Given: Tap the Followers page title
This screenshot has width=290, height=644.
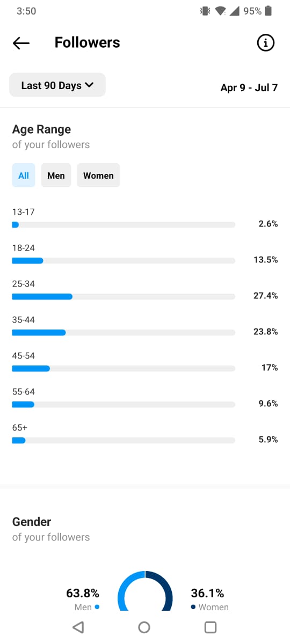Looking at the screenshot, I should [x=88, y=43].
